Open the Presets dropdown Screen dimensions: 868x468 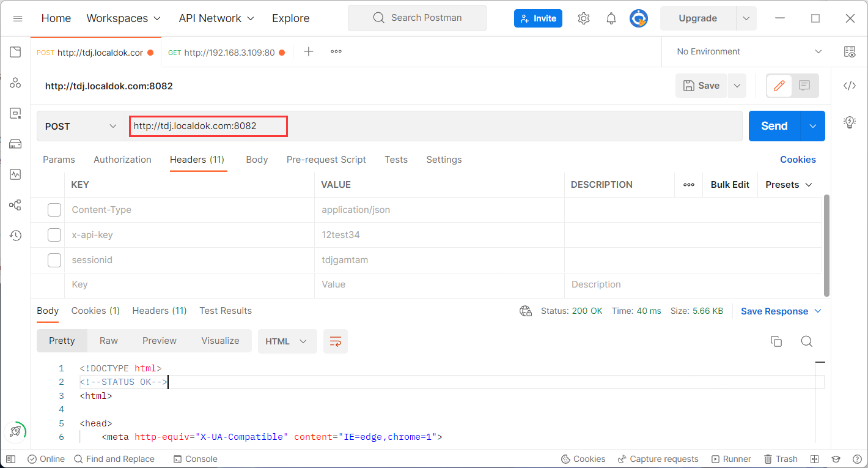(x=789, y=185)
